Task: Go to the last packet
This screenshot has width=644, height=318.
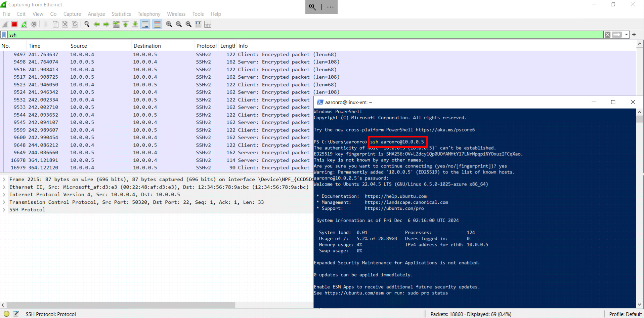Action: click(x=135, y=24)
